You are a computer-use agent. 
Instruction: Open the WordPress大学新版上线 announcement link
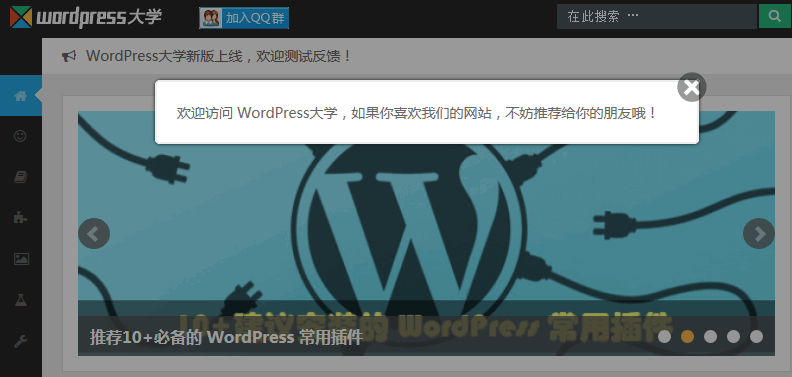tap(219, 56)
